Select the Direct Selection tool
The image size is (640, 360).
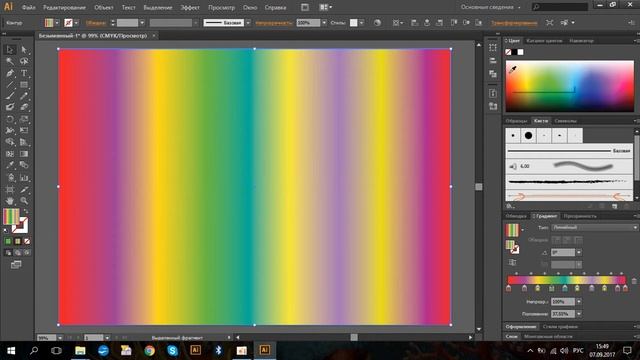(24, 50)
